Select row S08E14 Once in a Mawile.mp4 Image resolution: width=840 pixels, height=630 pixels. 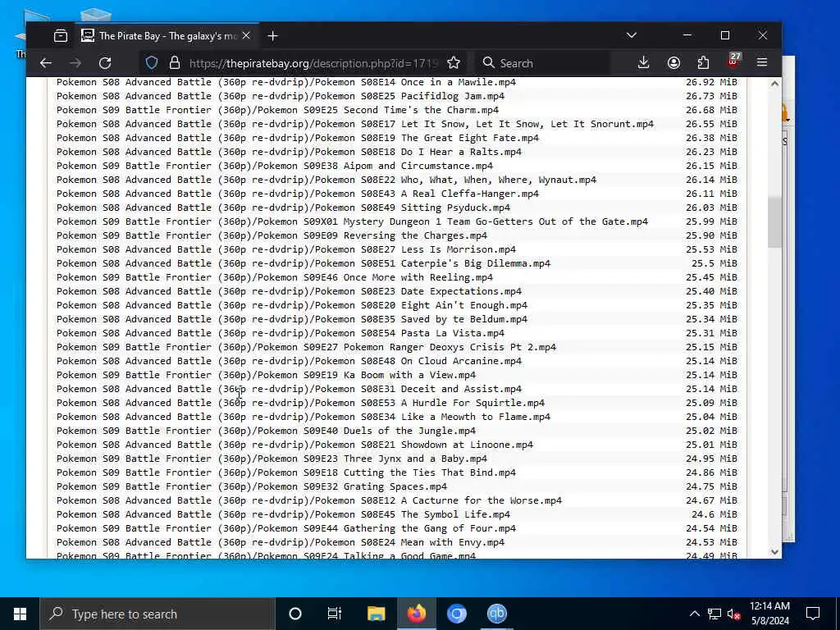396,82
